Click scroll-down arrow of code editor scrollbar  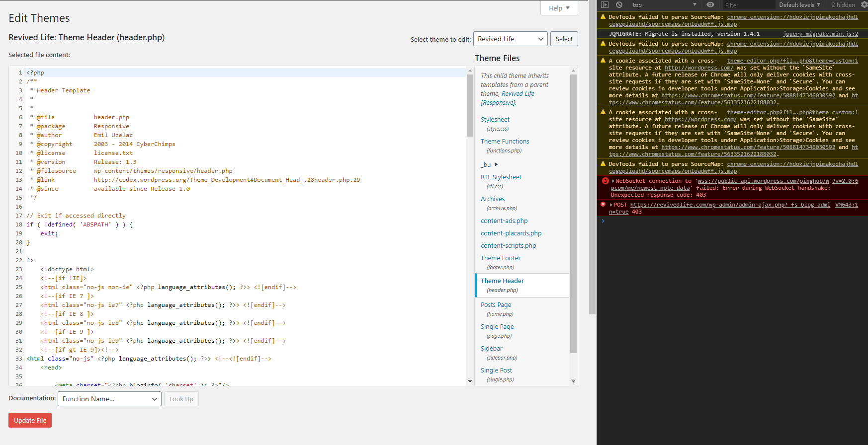(470, 381)
